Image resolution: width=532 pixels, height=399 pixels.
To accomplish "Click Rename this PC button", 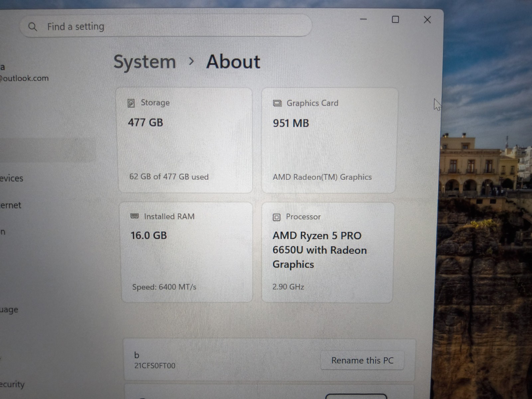I will pyautogui.click(x=362, y=360).
